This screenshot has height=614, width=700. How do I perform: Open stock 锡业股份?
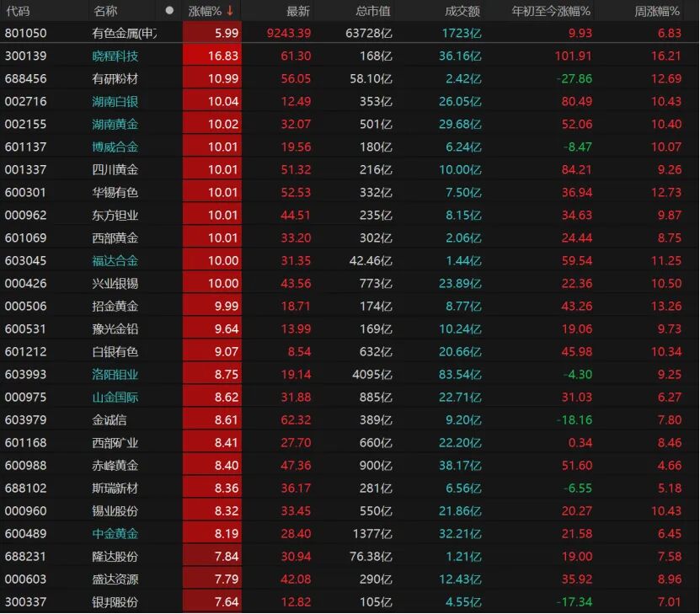tap(115, 511)
